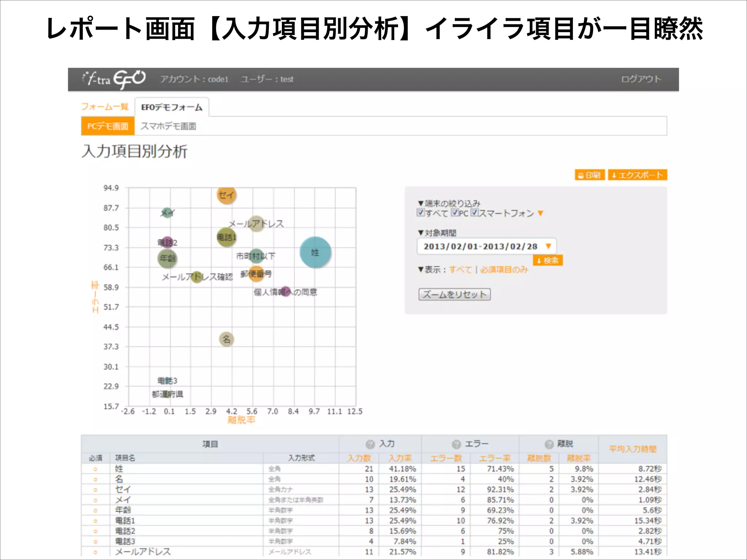Click the 年齢 bubble in chart
Viewport: 747px width, 560px height.
pyautogui.click(x=167, y=258)
